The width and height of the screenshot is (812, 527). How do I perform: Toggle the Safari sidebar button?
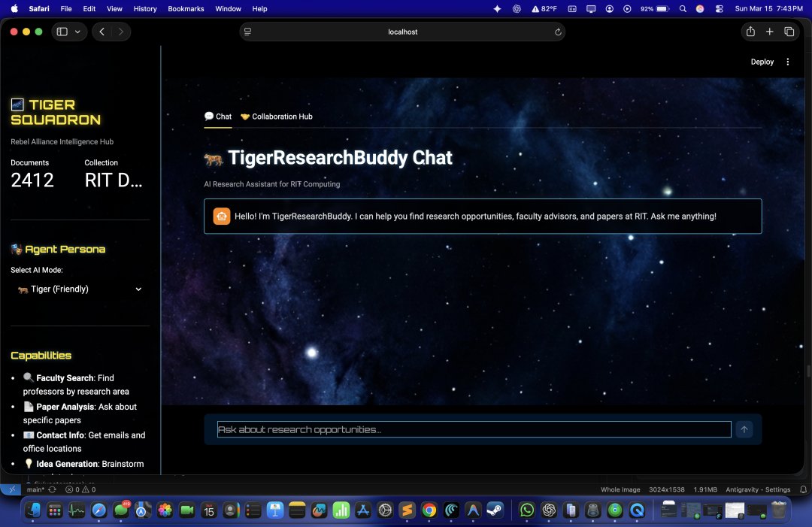62,32
